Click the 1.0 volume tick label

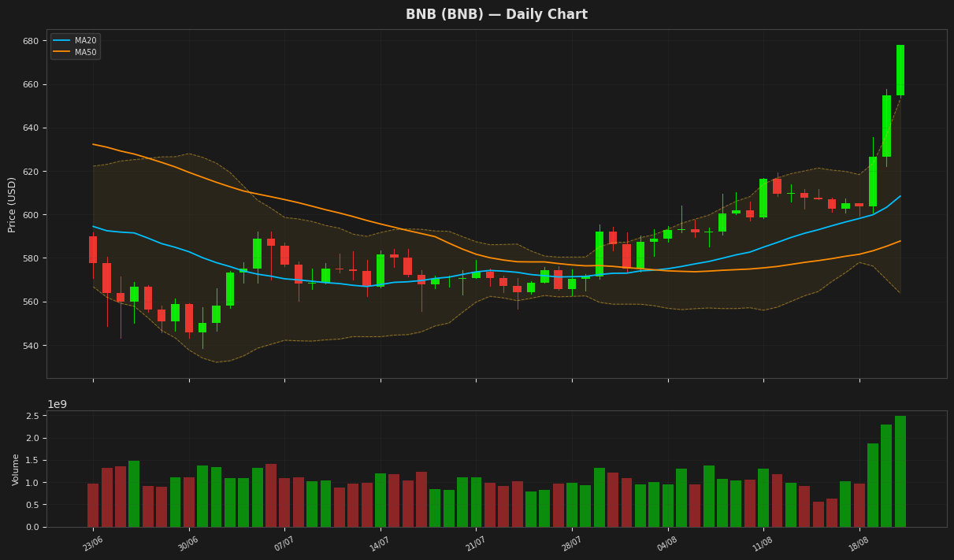(x=33, y=483)
